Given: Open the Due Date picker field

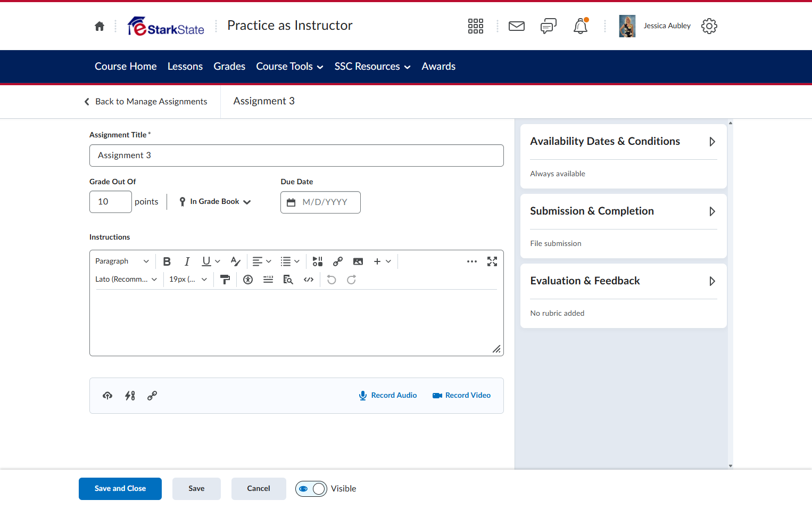Looking at the screenshot, I should pos(320,202).
